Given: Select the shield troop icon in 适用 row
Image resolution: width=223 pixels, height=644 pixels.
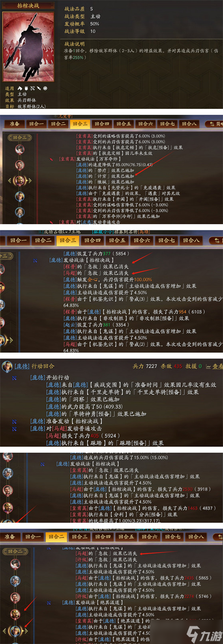Looking at the screenshot, I should tap(26, 88).
